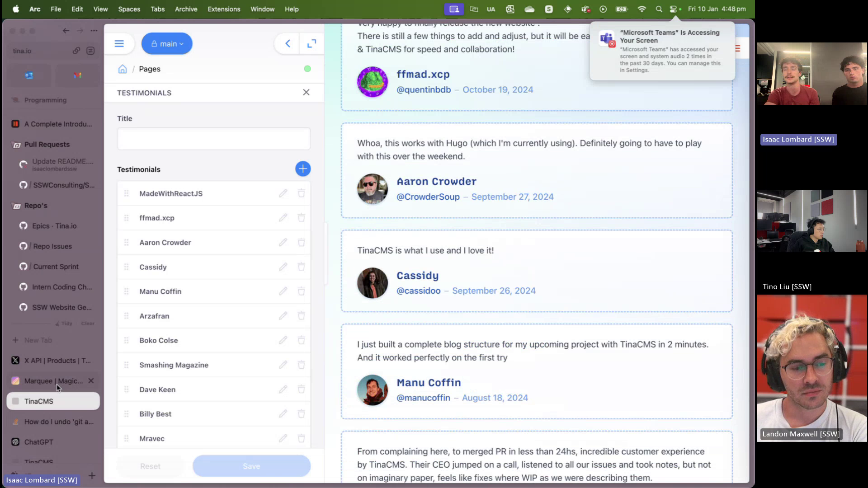Viewport: 868px width, 488px height.
Task: Open the Spaces menu in menu bar
Action: (129, 9)
